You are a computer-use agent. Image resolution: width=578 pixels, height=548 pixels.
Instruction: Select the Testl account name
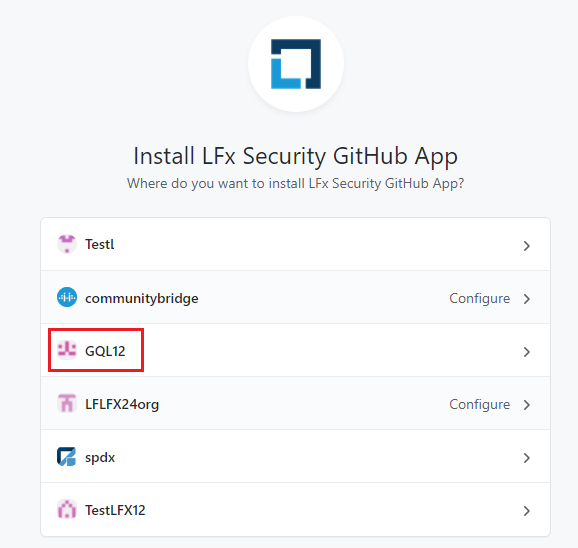point(100,244)
